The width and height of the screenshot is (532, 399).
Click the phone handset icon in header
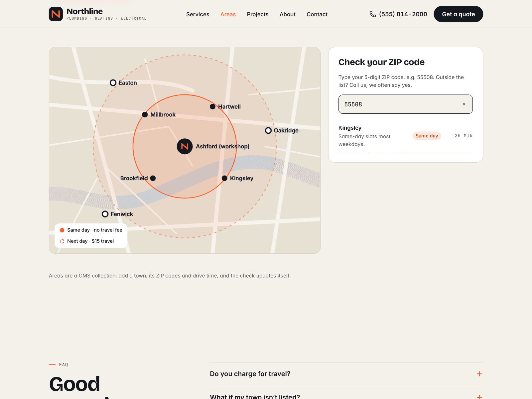(373, 14)
